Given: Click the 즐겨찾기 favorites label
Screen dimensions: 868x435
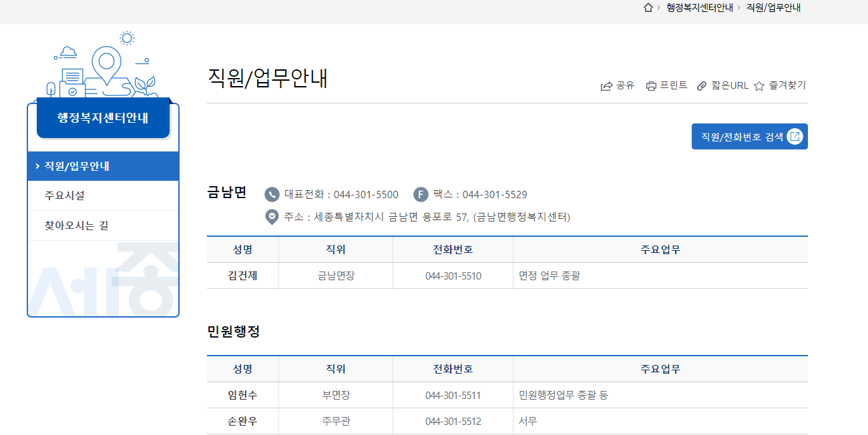Looking at the screenshot, I should tap(787, 85).
